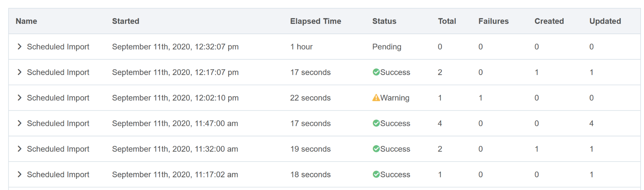Sort by the Started column header
Screen dimensions: 644x190
pos(125,21)
